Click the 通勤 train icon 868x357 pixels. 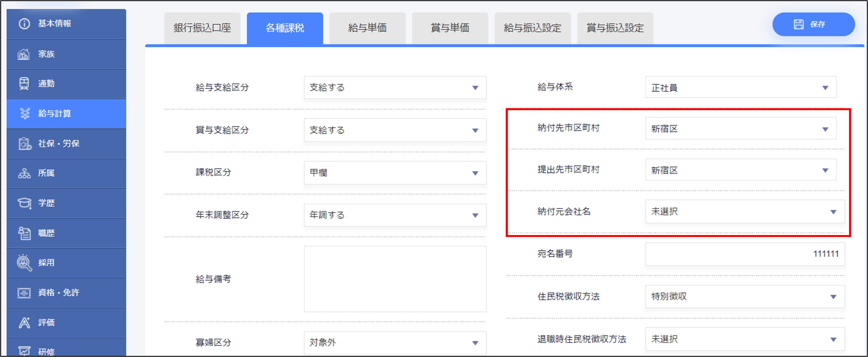tap(24, 84)
